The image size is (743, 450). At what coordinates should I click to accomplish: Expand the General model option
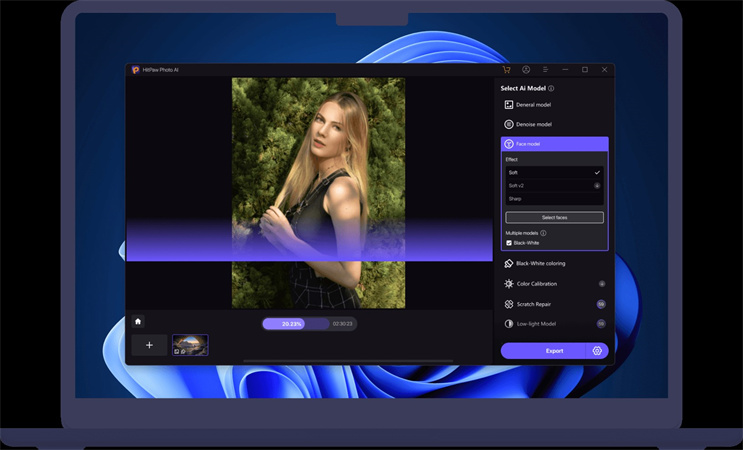pos(554,104)
